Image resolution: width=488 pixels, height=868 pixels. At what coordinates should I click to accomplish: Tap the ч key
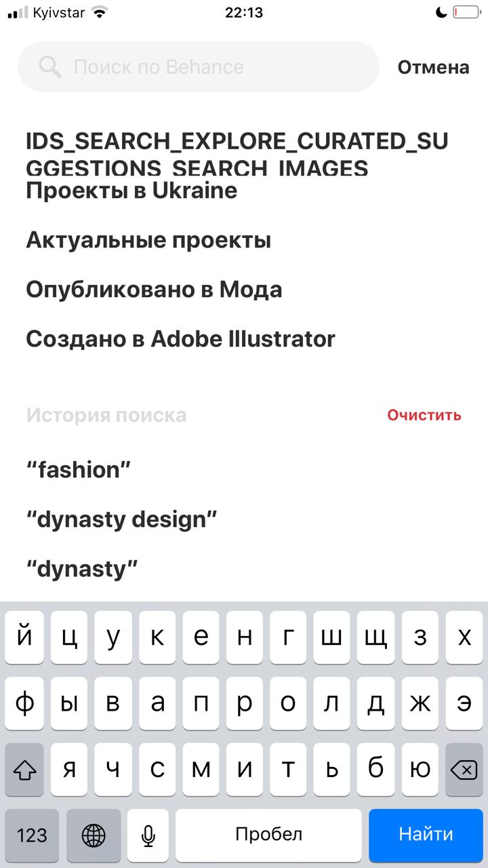(113, 770)
